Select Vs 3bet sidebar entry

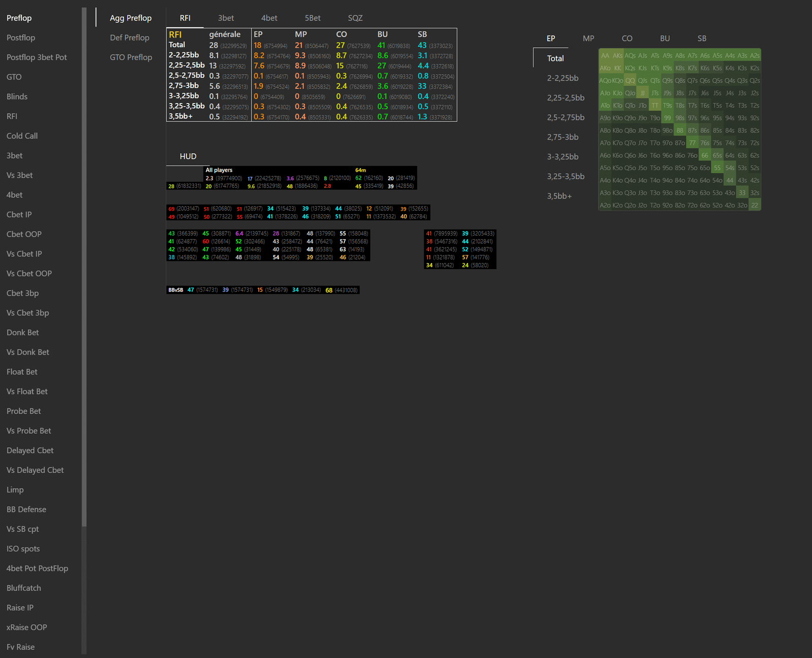(20, 175)
